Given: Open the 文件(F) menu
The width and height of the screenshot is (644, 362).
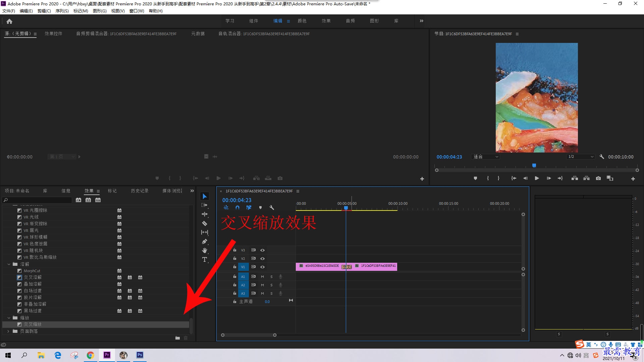Looking at the screenshot, I should [x=9, y=11].
